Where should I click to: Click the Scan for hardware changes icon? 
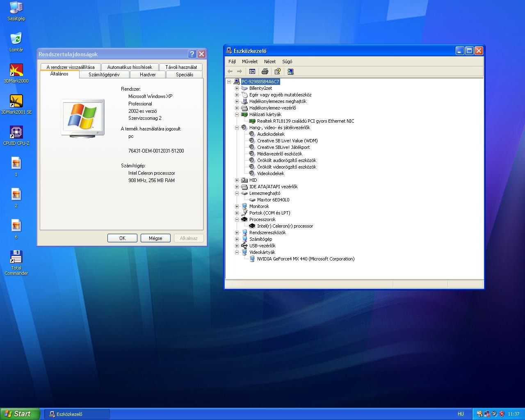(290, 71)
